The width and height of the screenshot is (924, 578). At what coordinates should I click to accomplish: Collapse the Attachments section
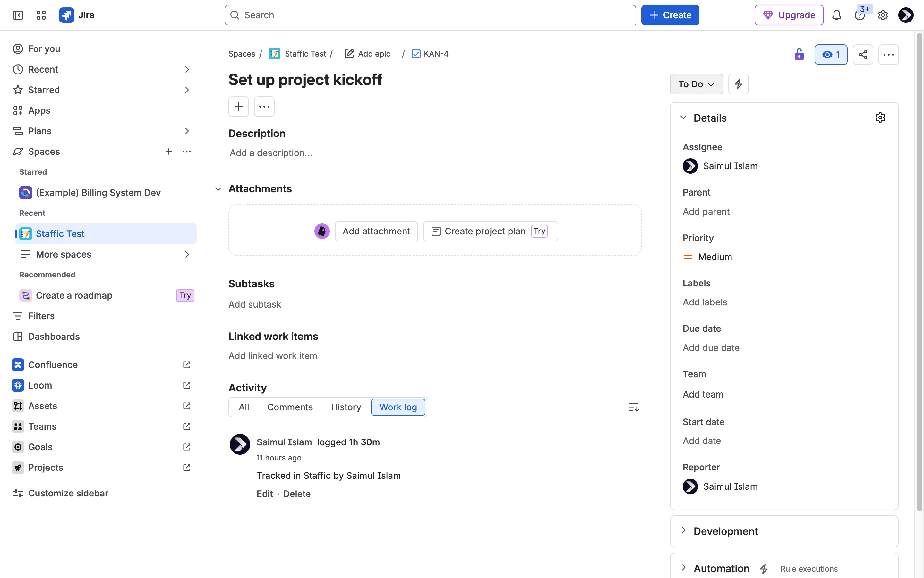(x=218, y=189)
